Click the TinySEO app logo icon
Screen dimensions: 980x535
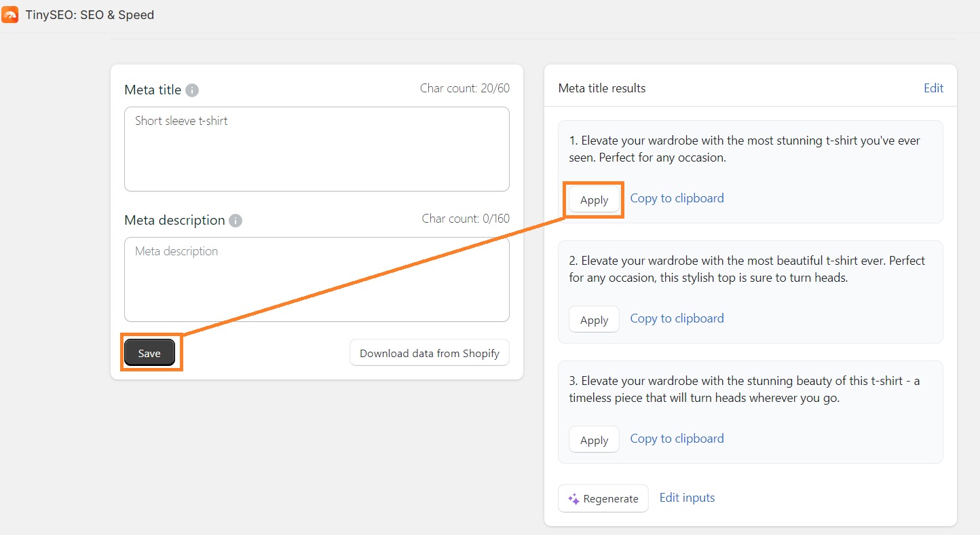tap(11, 14)
